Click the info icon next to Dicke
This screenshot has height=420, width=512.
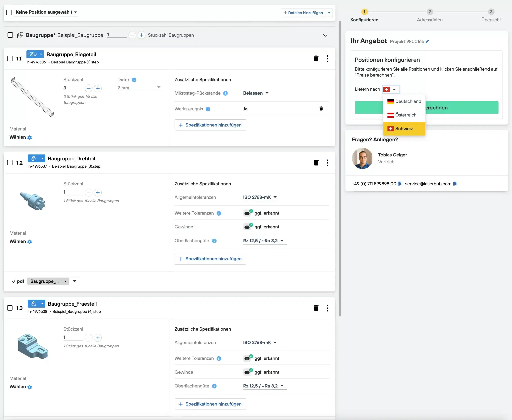pos(134,80)
